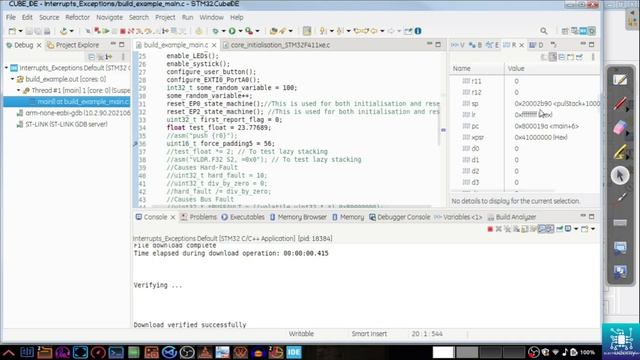Viewport: 640px width, 360px height.
Task: Select the sp register row
Action: (525, 104)
